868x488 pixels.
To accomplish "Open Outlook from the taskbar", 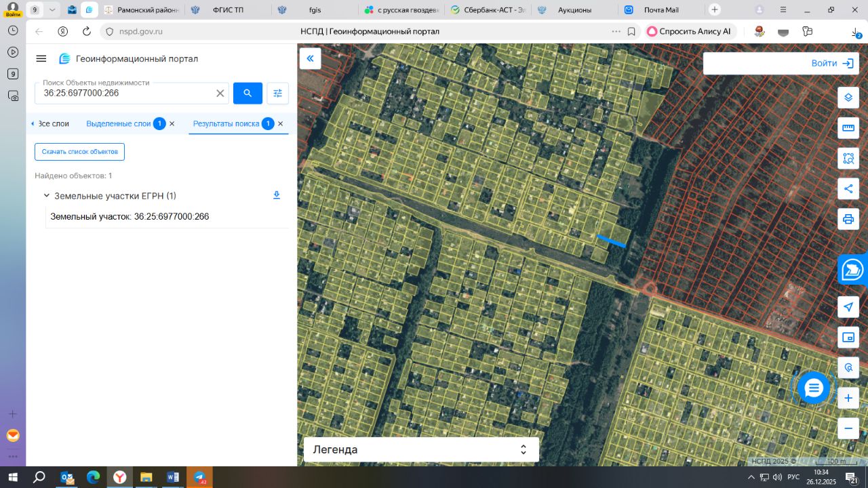I will pos(67,478).
